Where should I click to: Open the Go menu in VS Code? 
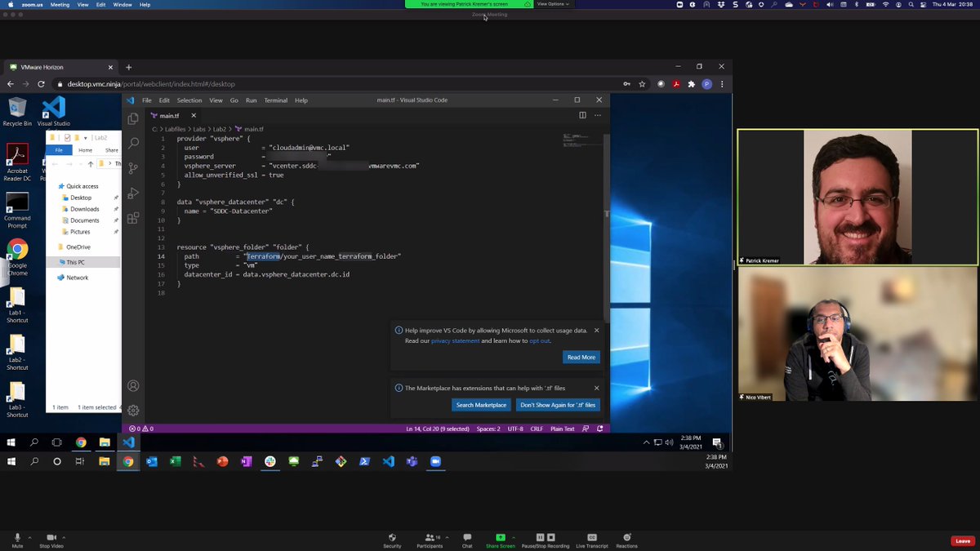pos(234,100)
